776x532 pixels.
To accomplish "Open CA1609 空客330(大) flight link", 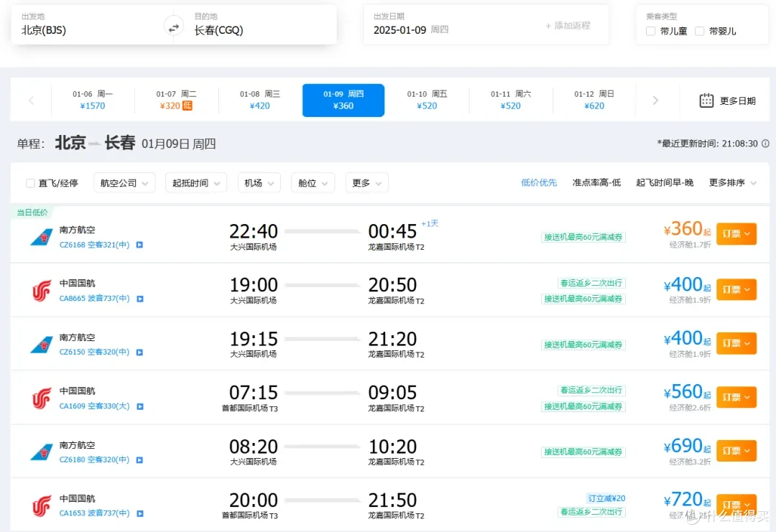I will click(95, 406).
